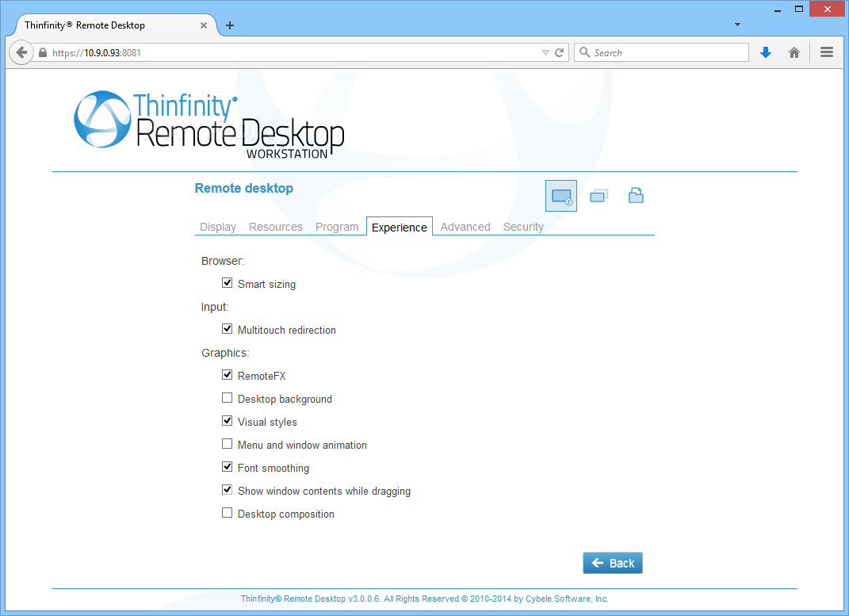Image resolution: width=849 pixels, height=616 pixels.
Task: Toggle the Multitouch redirection checkbox
Action: 227,329
